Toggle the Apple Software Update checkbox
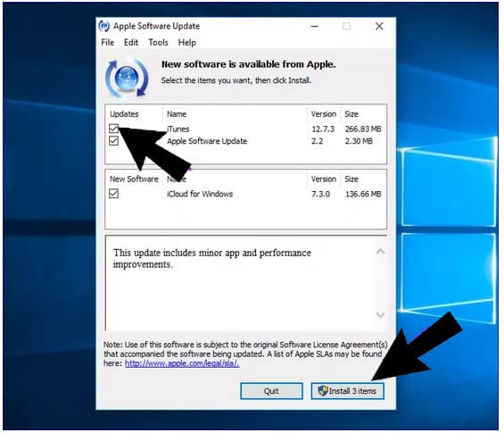Image resolution: width=504 pixels, height=433 pixels. (113, 140)
